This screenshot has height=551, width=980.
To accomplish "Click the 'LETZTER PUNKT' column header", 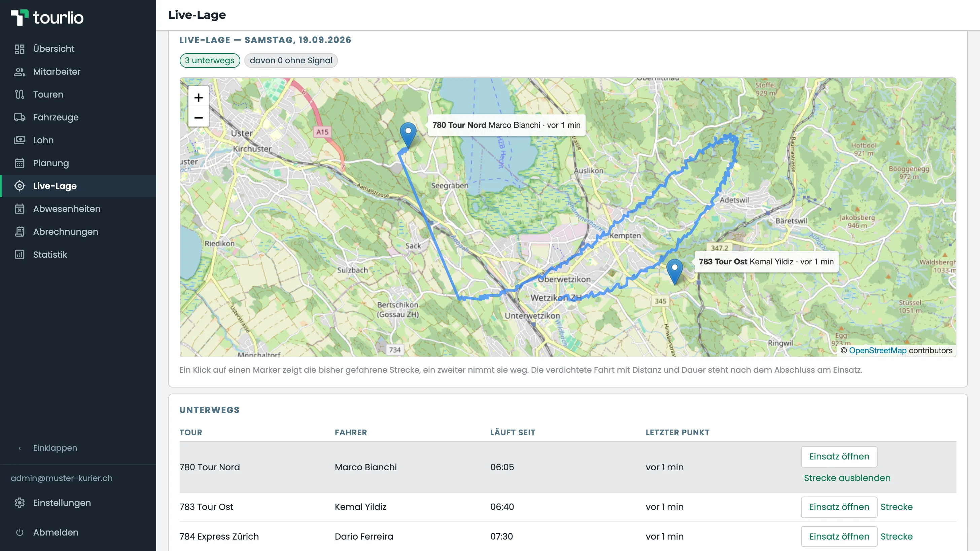I will [x=677, y=432].
